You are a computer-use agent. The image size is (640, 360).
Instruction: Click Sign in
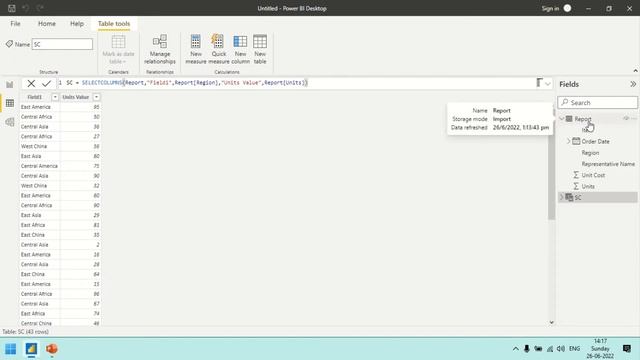(x=550, y=9)
